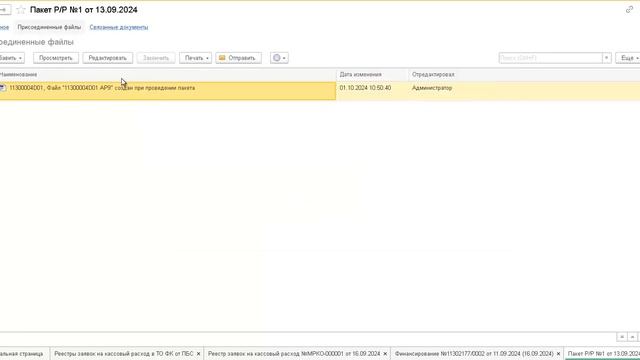This screenshot has height=360, width=640.
Task: Click inside the Поиск search field
Action: click(551, 58)
